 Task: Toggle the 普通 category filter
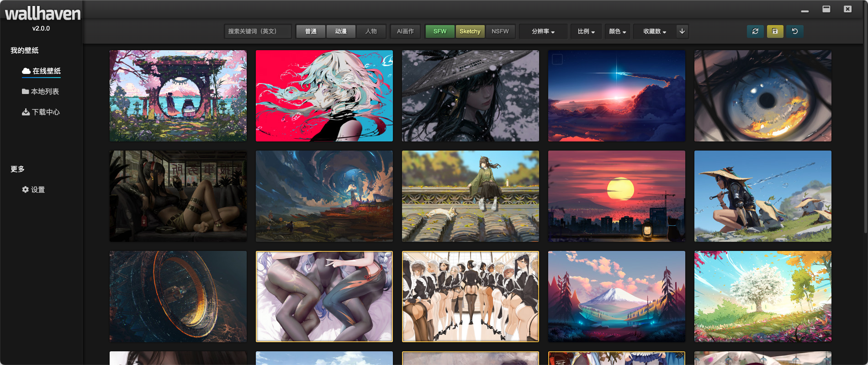pyautogui.click(x=311, y=31)
